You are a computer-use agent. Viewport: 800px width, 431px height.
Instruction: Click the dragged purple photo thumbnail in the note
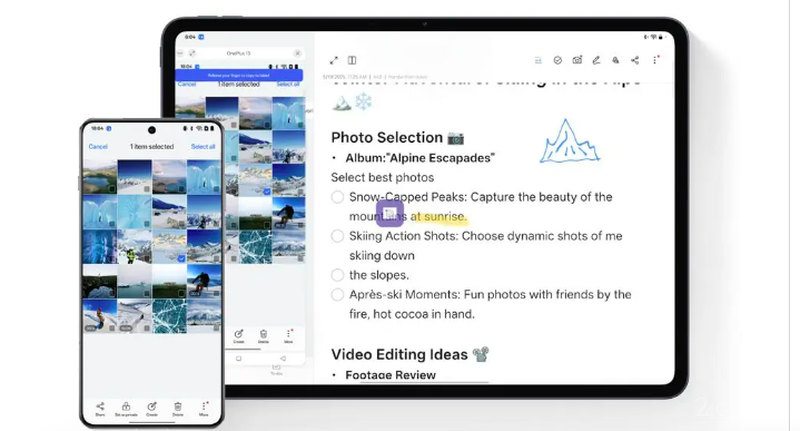click(390, 213)
